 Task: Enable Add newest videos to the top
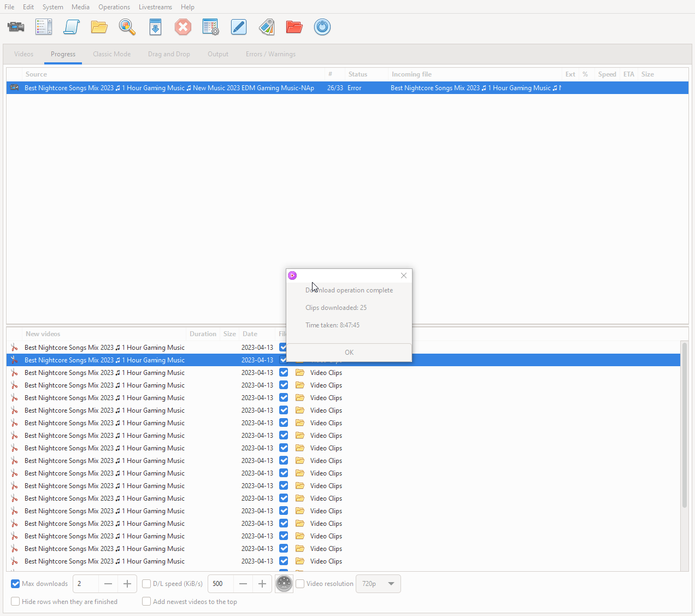click(146, 601)
